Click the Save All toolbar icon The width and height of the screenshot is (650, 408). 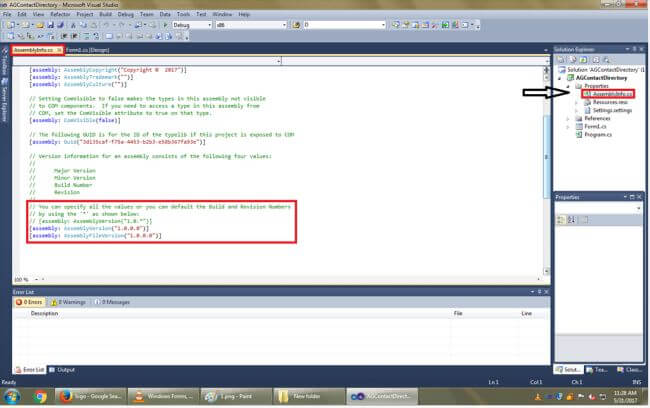pyautogui.click(x=61, y=25)
